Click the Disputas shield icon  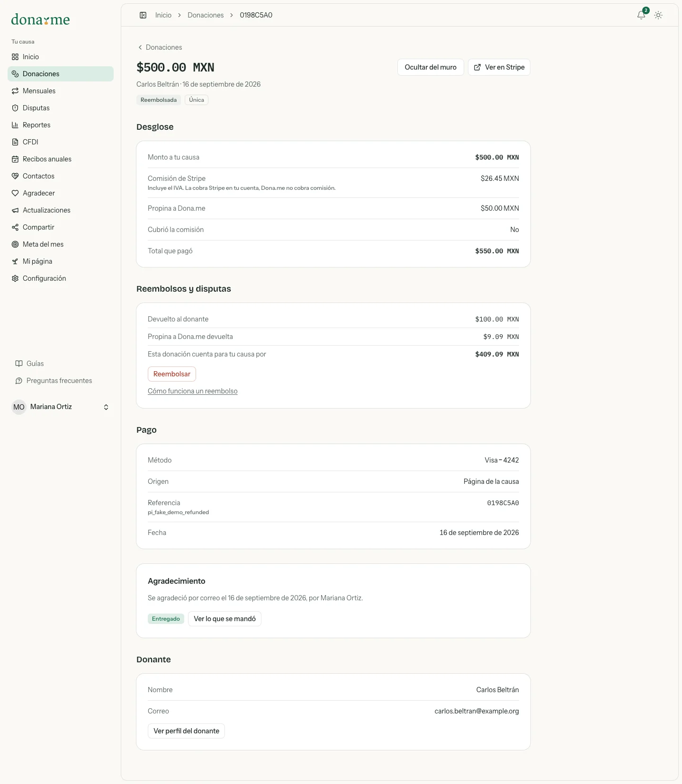coord(15,108)
